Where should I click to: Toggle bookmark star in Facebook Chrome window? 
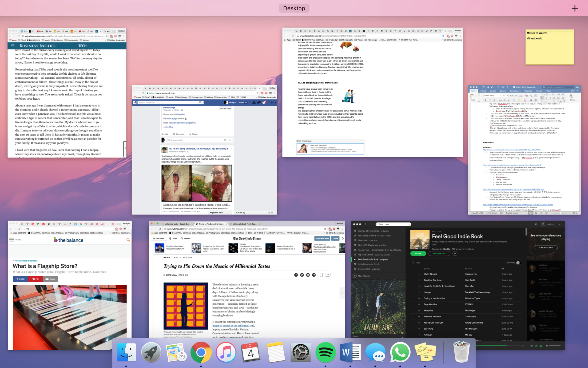[x=258, y=93]
